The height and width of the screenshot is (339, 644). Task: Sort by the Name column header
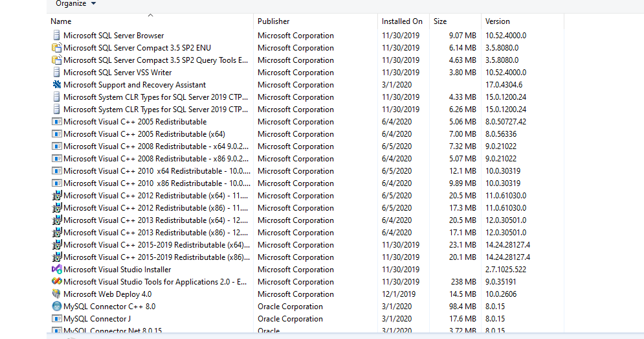pos(61,21)
